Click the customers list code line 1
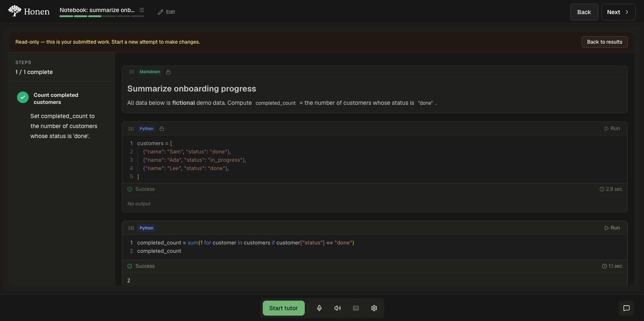This screenshot has width=644, height=321. (x=155, y=143)
